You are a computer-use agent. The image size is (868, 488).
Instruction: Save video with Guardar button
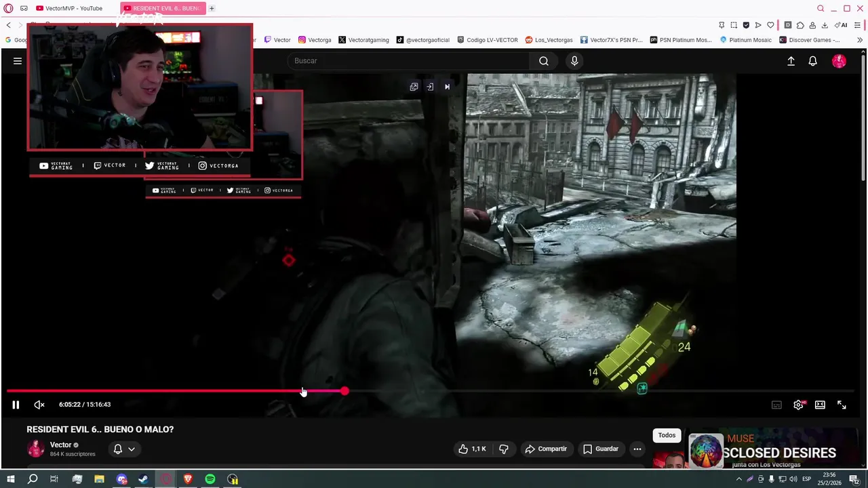[x=600, y=449]
